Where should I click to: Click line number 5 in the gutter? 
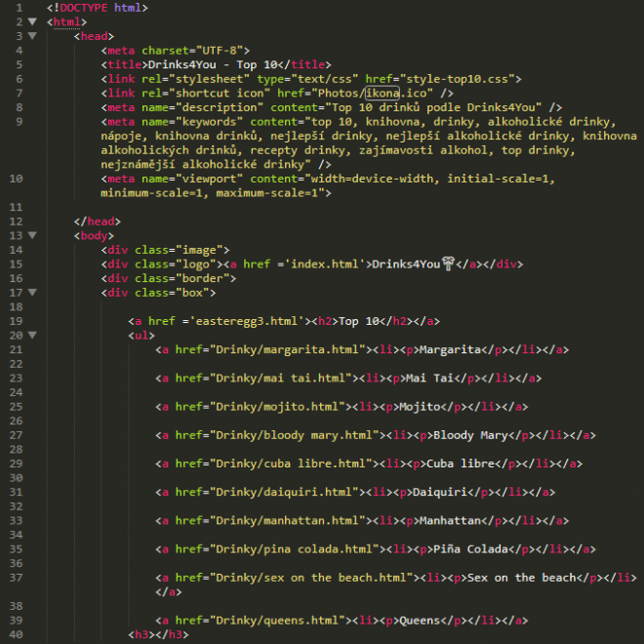(x=19, y=64)
